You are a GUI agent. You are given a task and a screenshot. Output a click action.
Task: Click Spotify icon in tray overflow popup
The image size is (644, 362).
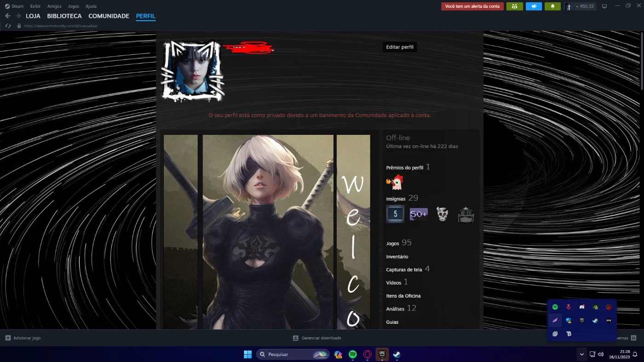click(555, 307)
